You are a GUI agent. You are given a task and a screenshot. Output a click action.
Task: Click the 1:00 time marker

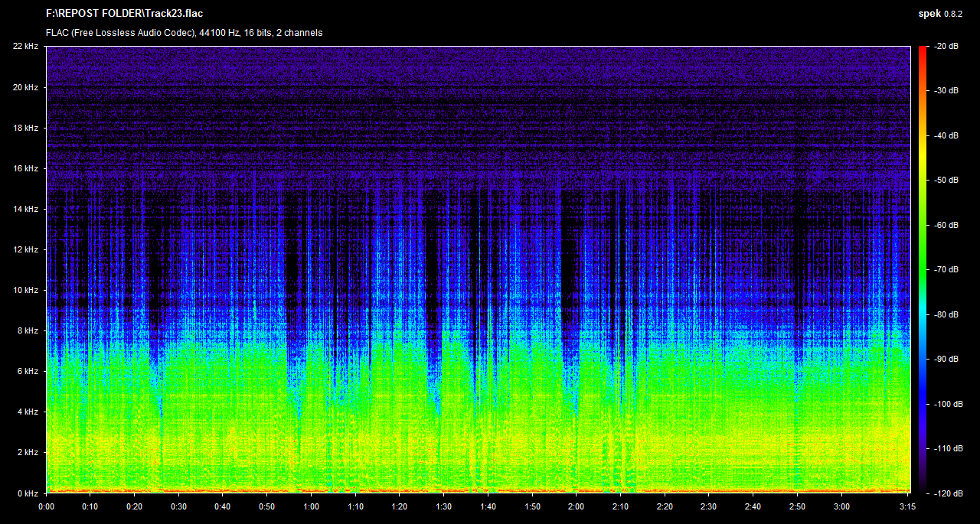(x=311, y=506)
